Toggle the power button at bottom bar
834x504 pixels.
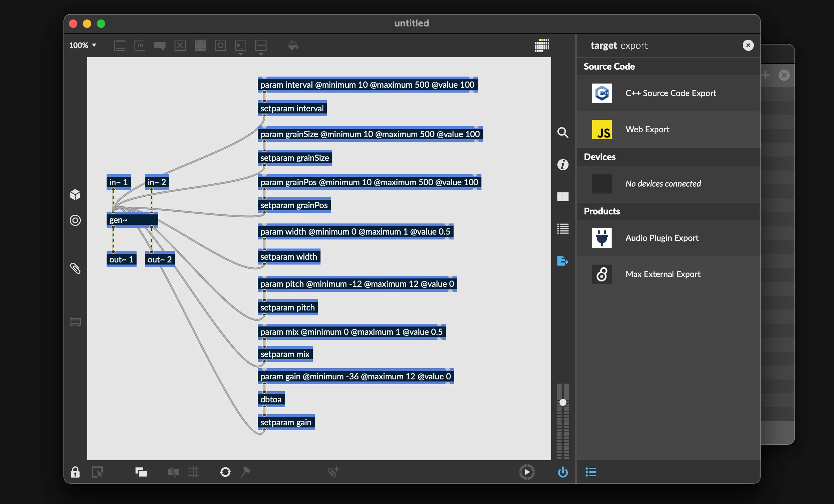(562, 472)
